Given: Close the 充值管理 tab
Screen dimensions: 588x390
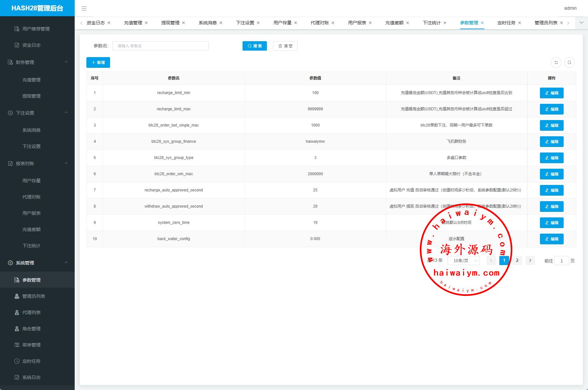Looking at the screenshot, I should (146, 23).
